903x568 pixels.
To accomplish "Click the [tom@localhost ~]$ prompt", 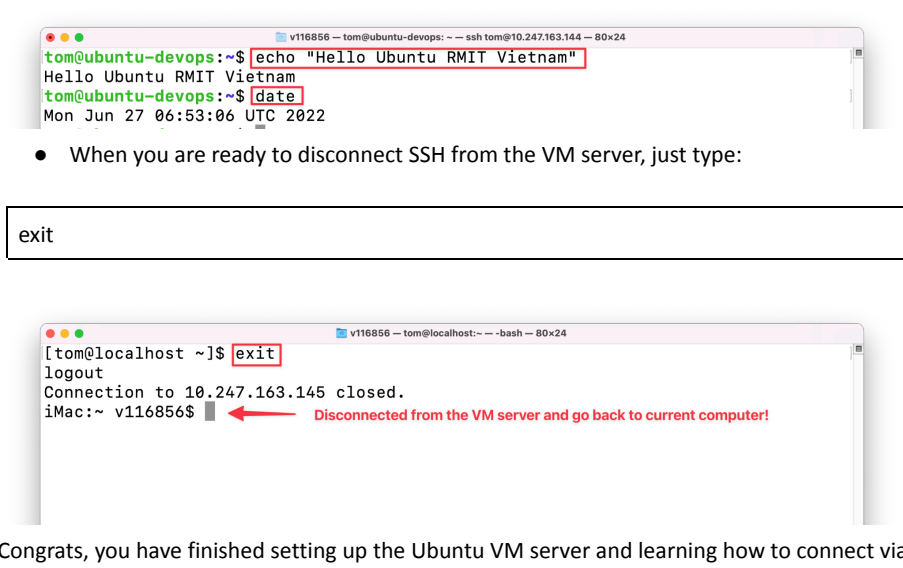I will coord(134,354).
